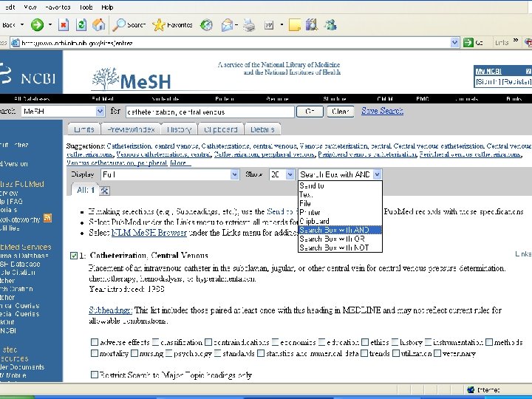The height and width of the screenshot is (399, 532).
Task: Go to the Home page icon
Action: (99, 25)
